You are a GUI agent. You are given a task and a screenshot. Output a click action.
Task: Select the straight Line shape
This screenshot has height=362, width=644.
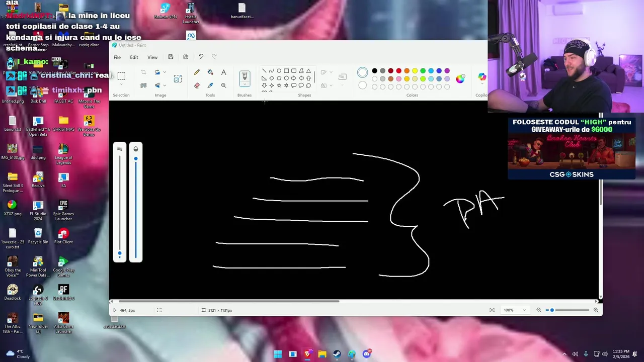tap(264, 71)
